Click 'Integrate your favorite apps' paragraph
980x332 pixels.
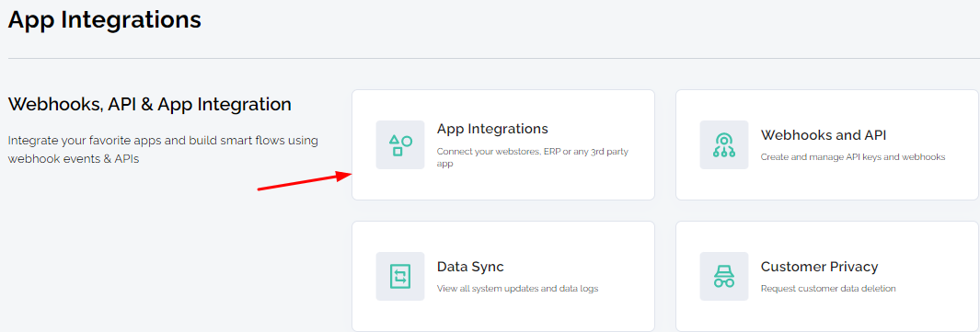[163, 150]
